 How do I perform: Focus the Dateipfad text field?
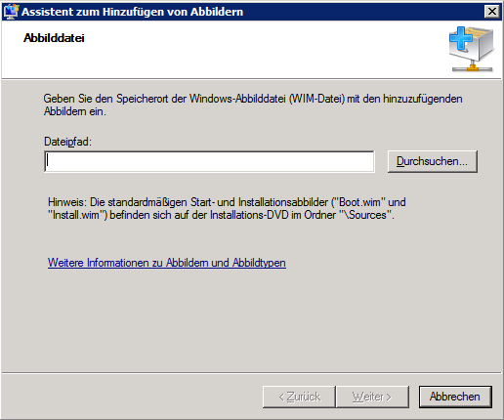pos(209,161)
